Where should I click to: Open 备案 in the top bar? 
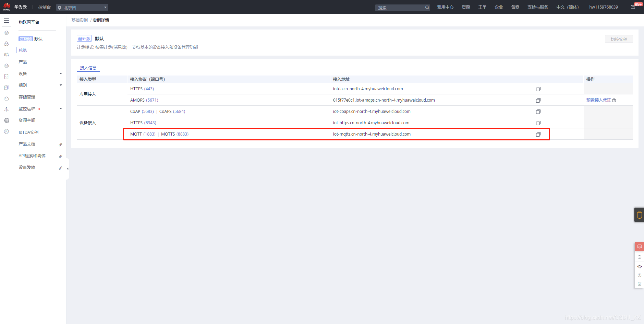[515, 7]
